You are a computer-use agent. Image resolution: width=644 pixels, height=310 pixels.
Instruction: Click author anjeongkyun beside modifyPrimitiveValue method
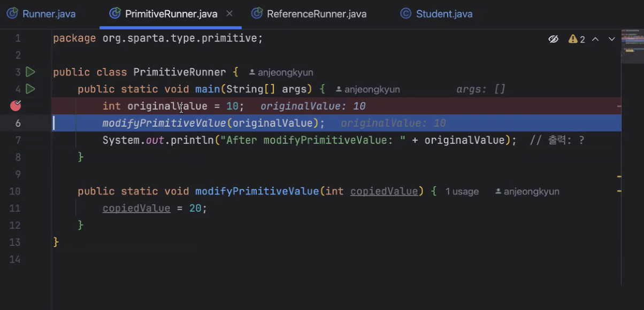(527, 191)
